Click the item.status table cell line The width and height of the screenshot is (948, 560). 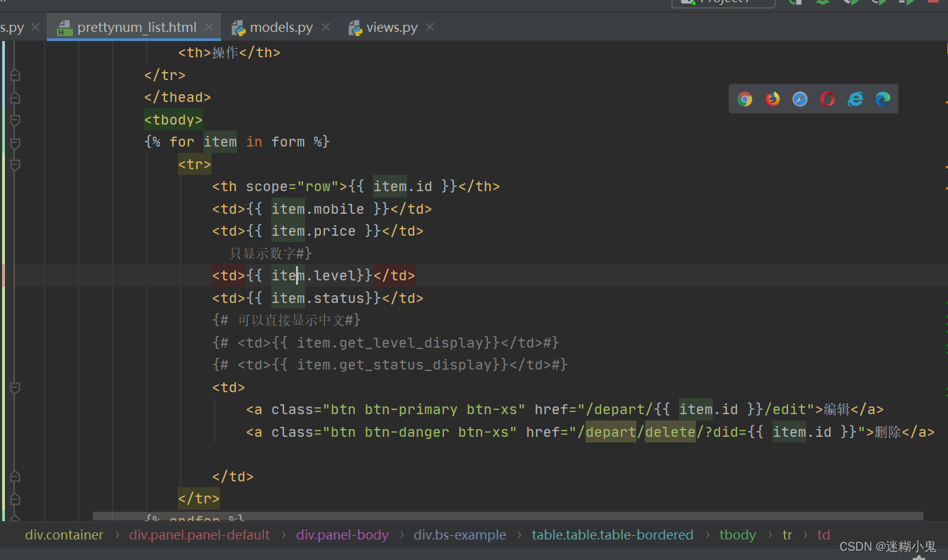point(317,299)
